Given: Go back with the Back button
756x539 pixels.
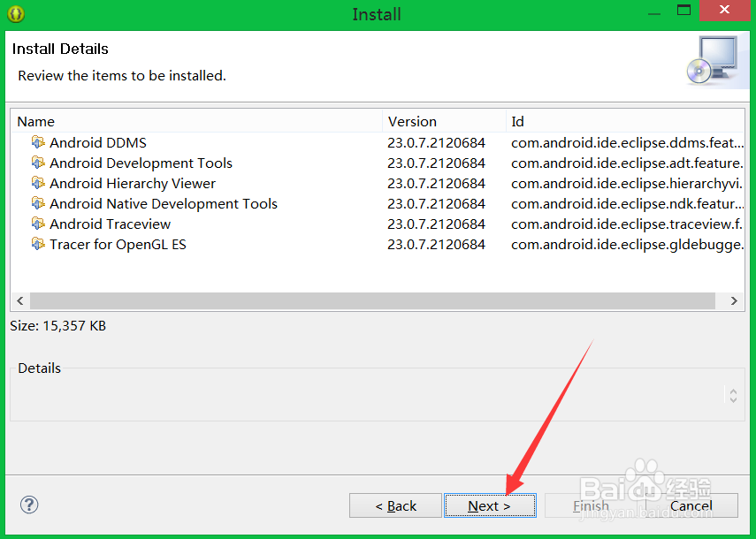Looking at the screenshot, I should click(x=395, y=505).
